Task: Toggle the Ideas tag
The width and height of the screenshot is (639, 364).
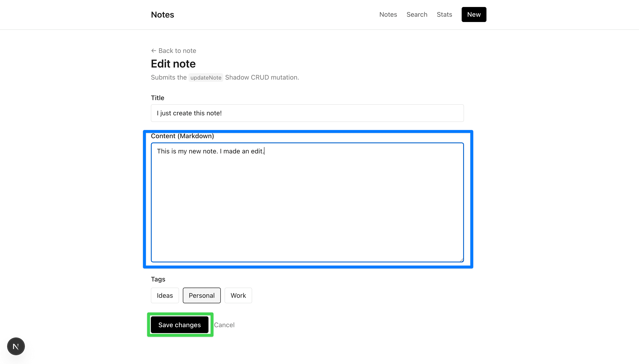Action: [165, 295]
